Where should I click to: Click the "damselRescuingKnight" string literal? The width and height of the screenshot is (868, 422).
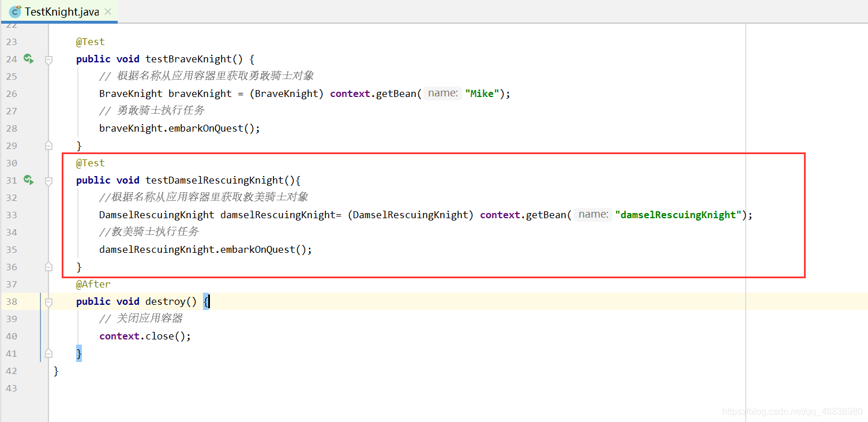[678, 215]
